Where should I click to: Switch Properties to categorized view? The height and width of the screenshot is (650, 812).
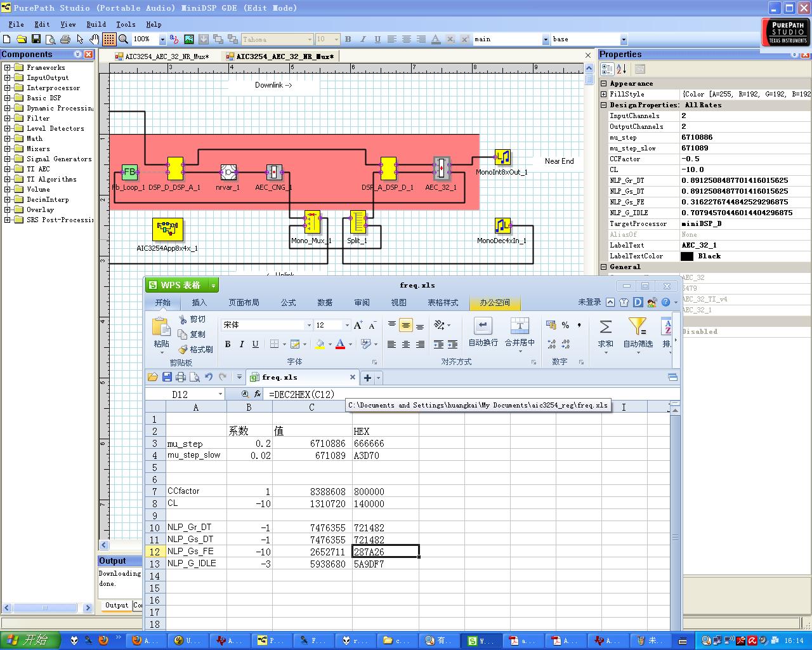pos(607,69)
